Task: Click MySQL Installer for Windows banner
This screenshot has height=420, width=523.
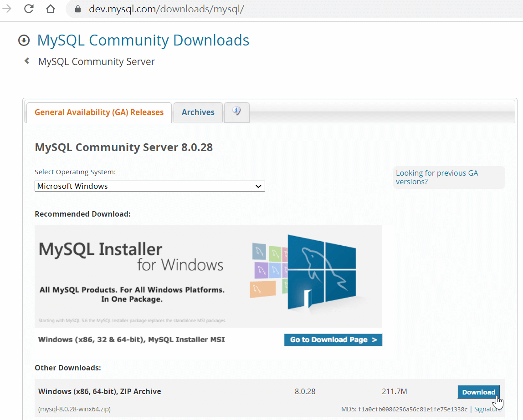Action: click(x=208, y=277)
